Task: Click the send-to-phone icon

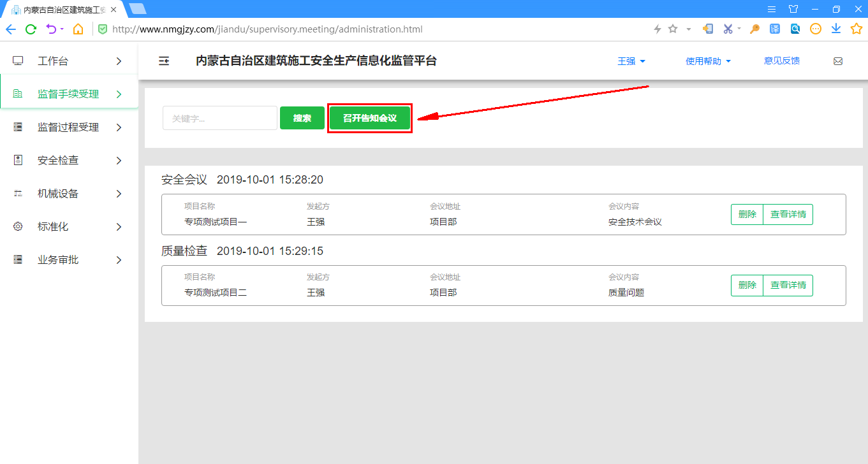Action: click(x=707, y=29)
